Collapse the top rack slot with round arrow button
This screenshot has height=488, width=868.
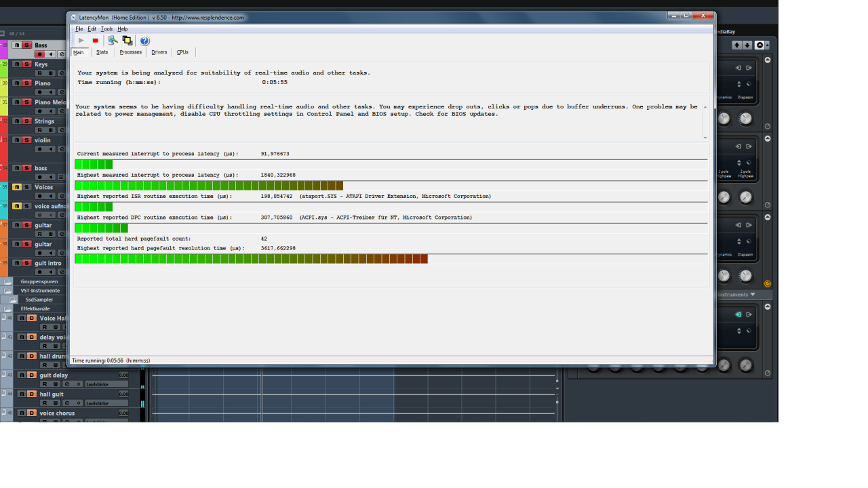(x=768, y=60)
